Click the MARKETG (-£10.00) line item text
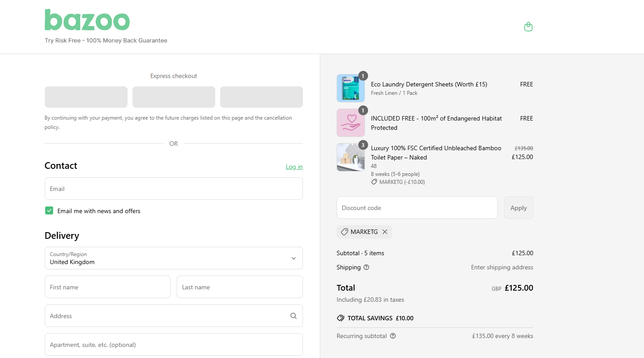 pyautogui.click(x=402, y=182)
